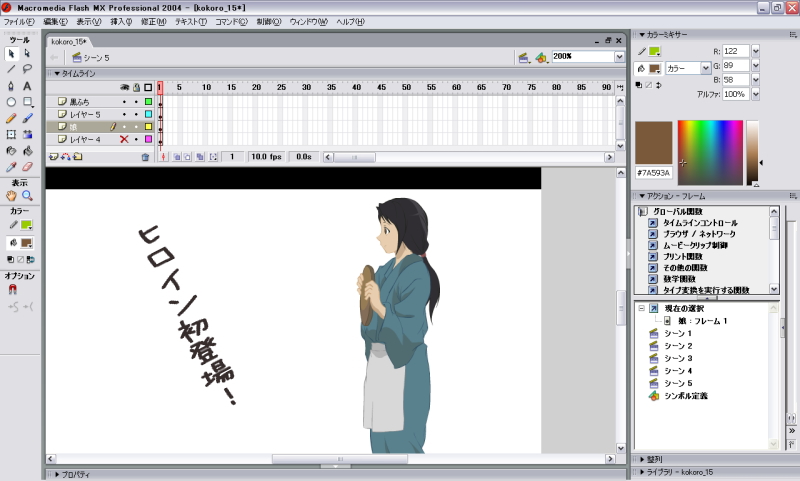Image resolution: width=800 pixels, height=481 pixels.
Task: Toggle all layers visibility with eye header
Action: [124, 88]
